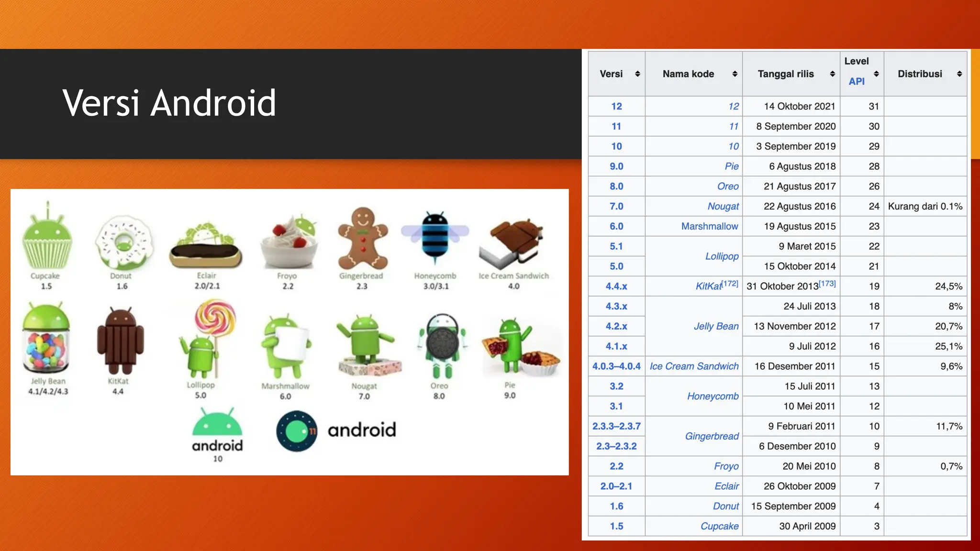Open the version 11 link
Screen dimensions: 980x551
click(616, 126)
